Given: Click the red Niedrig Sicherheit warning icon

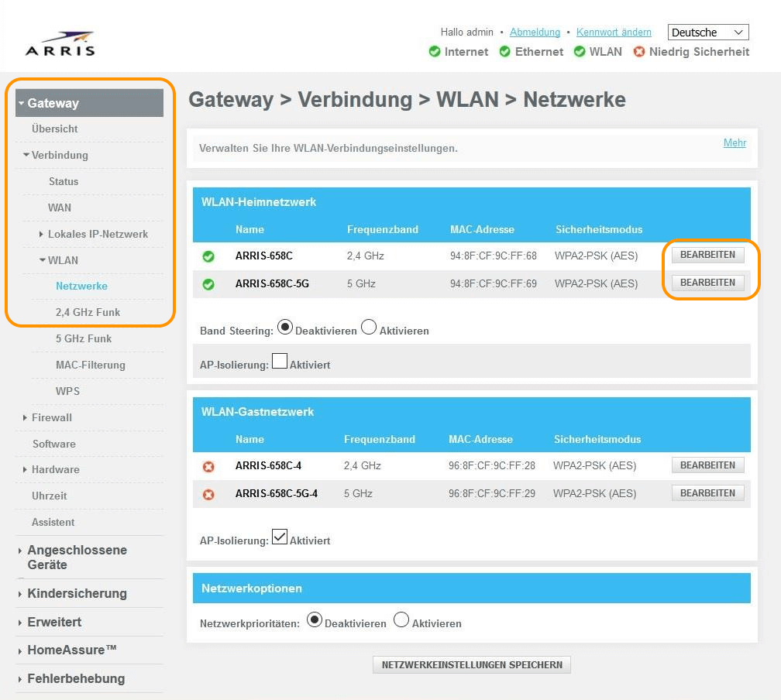Looking at the screenshot, I should point(639,52).
